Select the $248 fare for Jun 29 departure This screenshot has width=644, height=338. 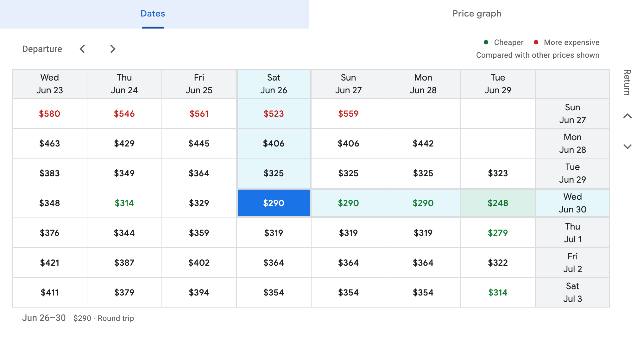pos(498,203)
